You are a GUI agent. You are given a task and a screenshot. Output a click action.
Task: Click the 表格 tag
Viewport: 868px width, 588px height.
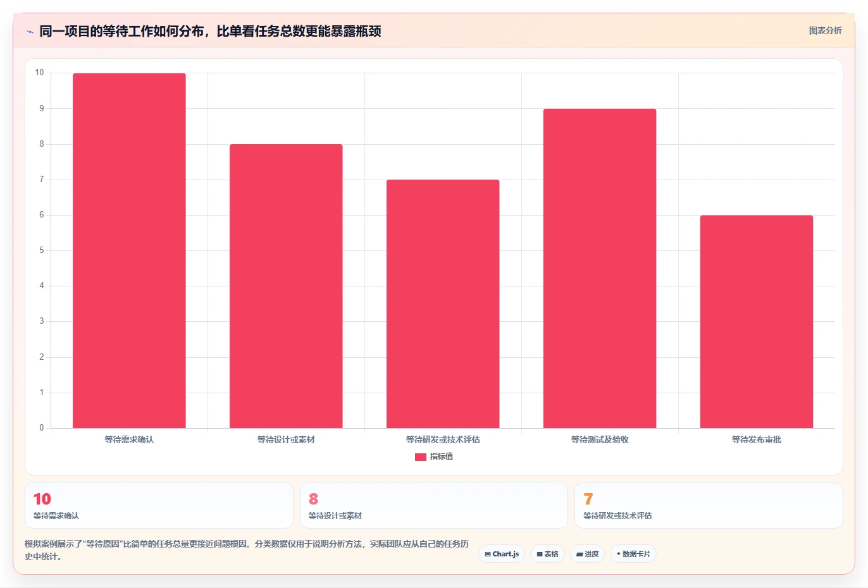[548, 554]
